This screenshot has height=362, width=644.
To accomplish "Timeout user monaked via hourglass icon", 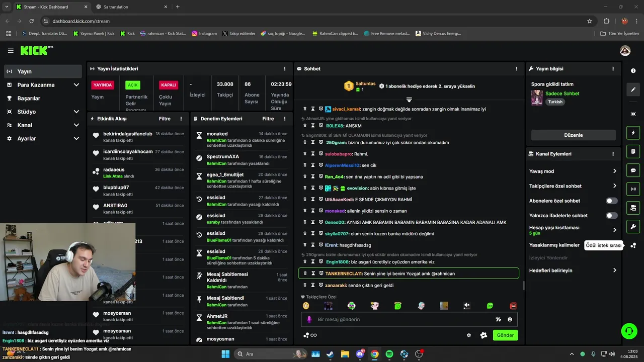I will (x=312, y=211).
